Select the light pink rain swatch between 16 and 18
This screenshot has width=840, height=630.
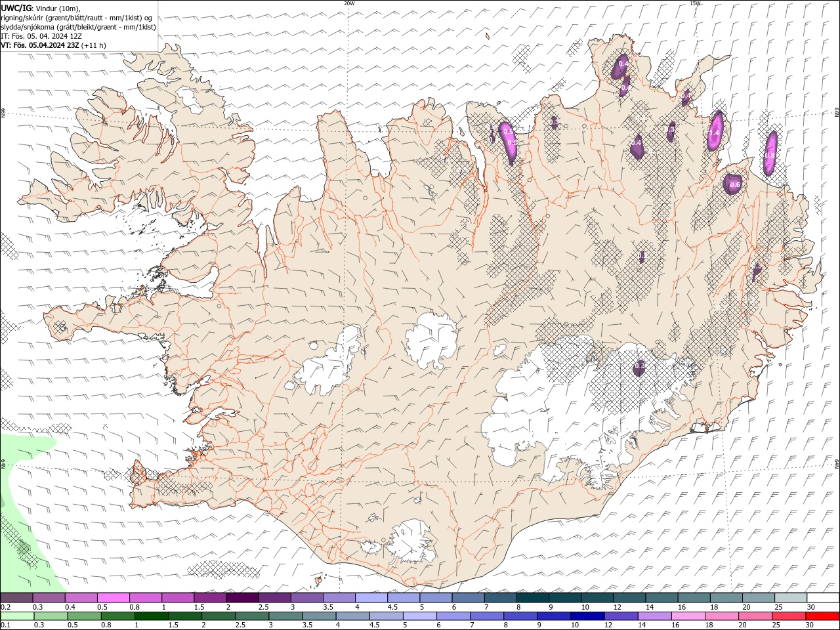tap(688, 616)
